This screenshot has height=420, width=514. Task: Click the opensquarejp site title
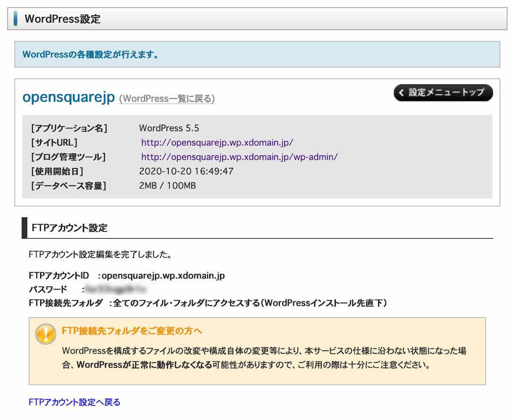(69, 97)
